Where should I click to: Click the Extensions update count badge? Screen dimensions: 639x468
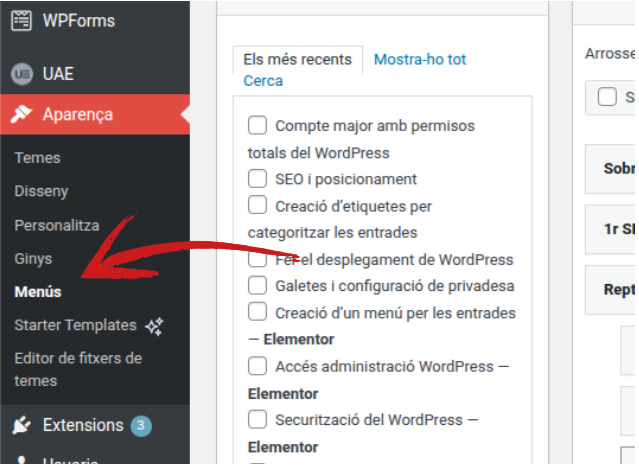pos(141,425)
